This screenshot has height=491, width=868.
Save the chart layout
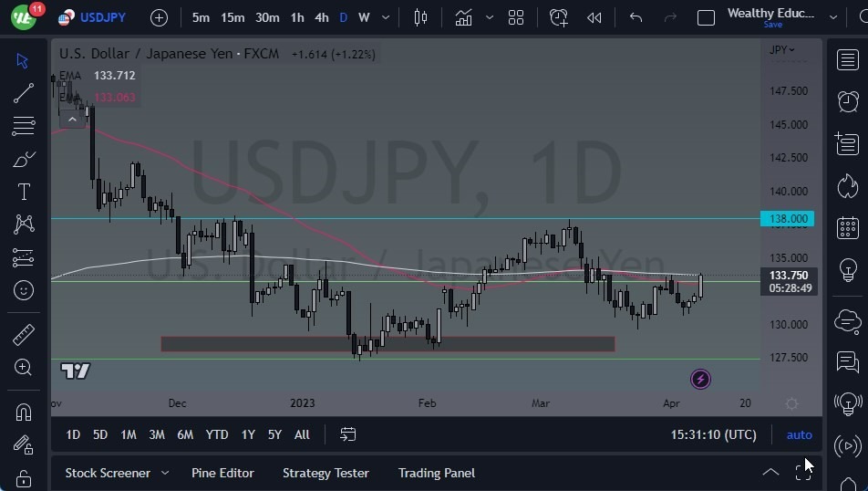pos(773,25)
